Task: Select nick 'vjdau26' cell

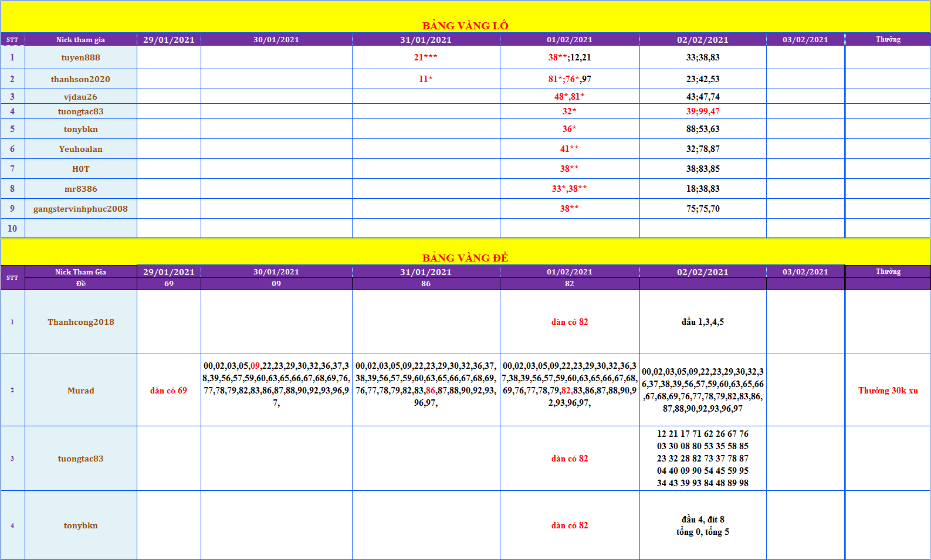Action: [x=81, y=97]
